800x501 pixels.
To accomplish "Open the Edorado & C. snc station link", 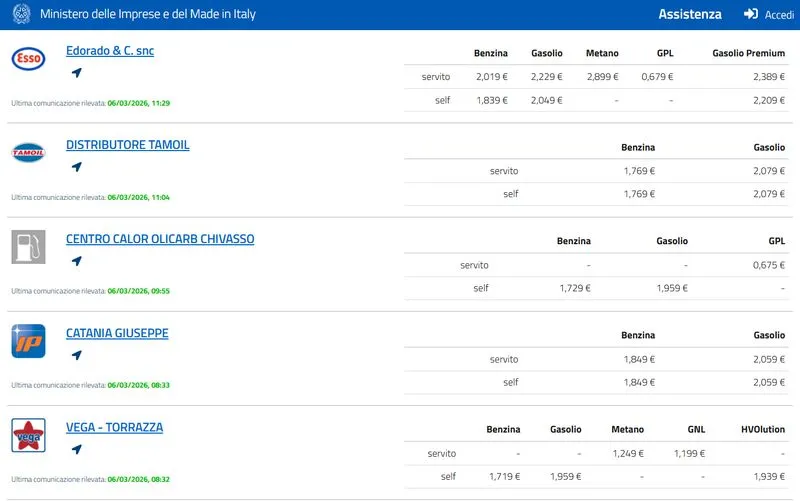I will (110, 51).
